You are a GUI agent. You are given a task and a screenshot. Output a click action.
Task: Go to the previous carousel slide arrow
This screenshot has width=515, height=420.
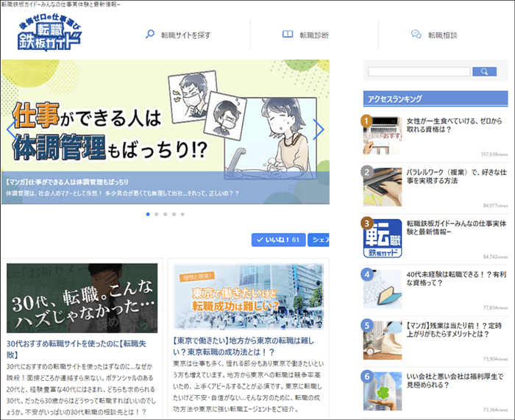coord(12,129)
